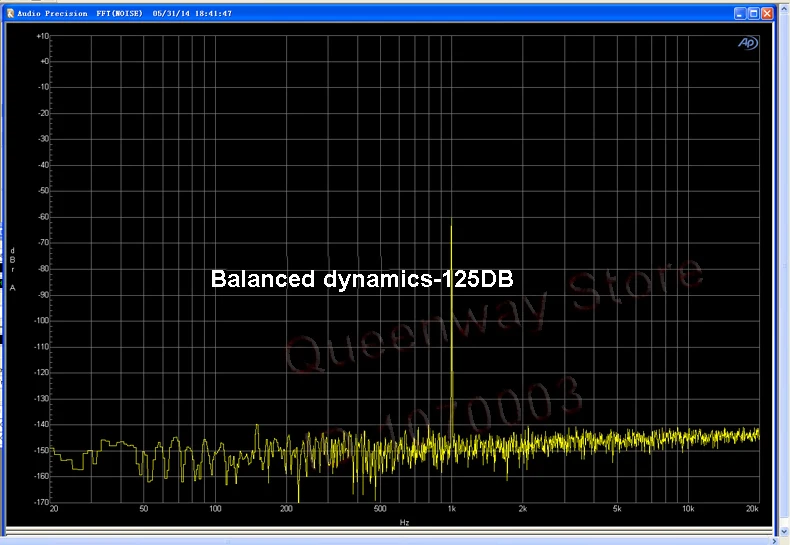Click the '-170' y-axis label
Viewport: 790px width, 545px height.
42,502
